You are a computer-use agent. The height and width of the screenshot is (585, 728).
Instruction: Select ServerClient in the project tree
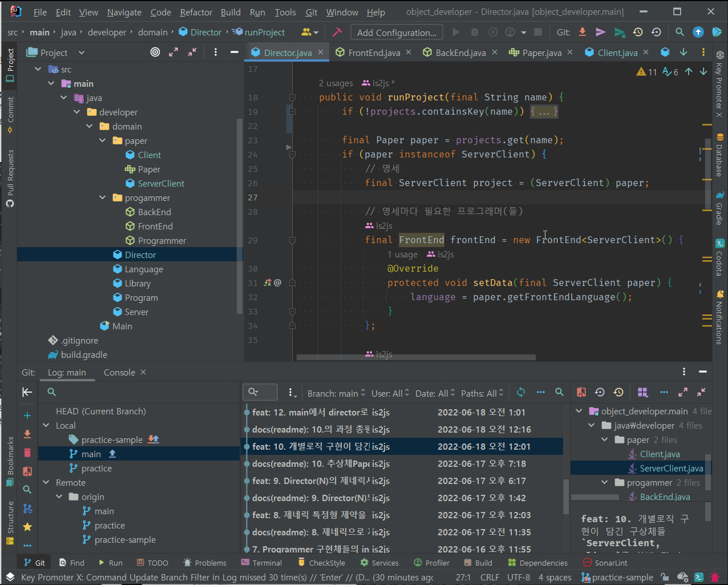(x=161, y=184)
